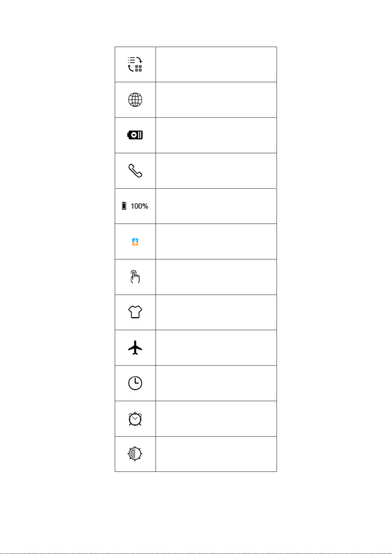Select the globe language icon
This screenshot has width=392, height=554.
135,100
